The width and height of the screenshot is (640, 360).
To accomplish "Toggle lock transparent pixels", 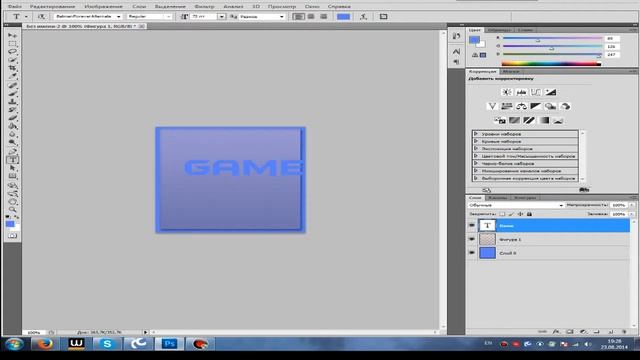I will point(502,214).
